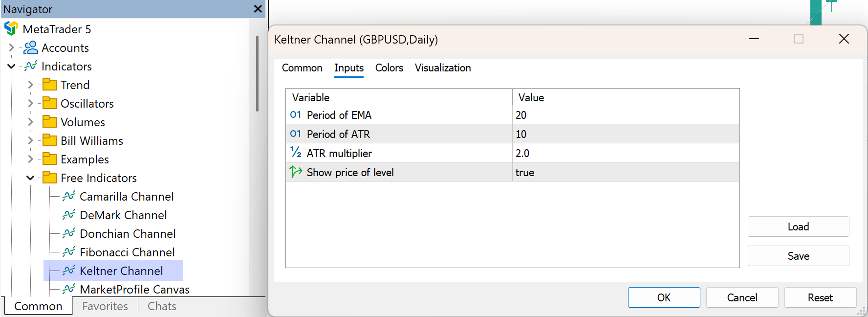Screen dimensions: 868x317
Task: Expand the Trend folder
Action: pos(30,85)
